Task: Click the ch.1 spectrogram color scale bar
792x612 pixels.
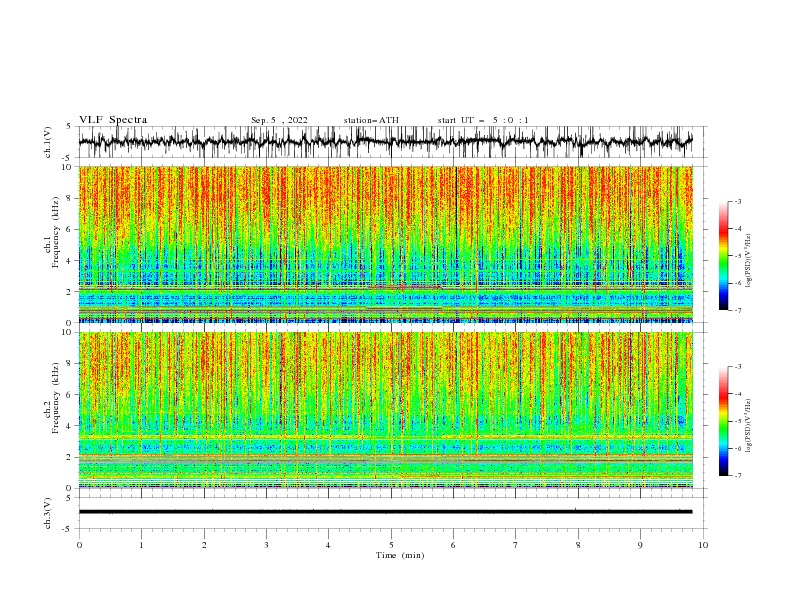Action: coord(723,256)
